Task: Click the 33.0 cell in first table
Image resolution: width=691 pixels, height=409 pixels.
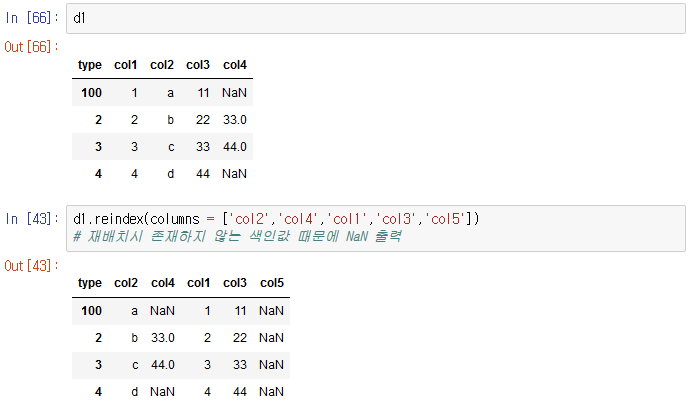Action: [235, 120]
